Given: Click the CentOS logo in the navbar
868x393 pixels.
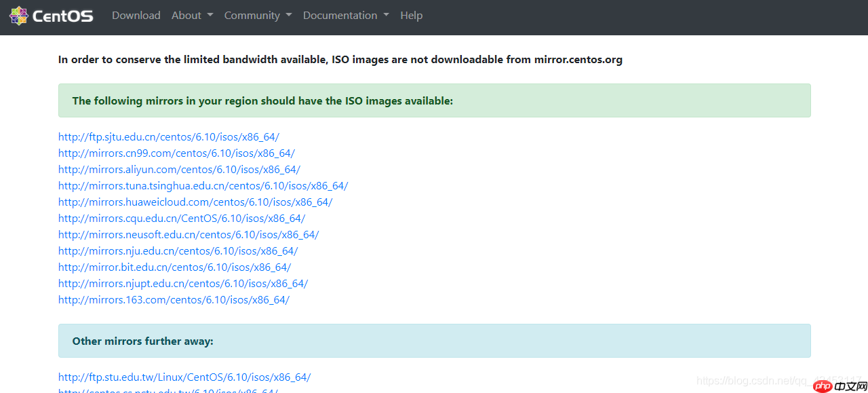Looking at the screenshot, I should coord(52,16).
